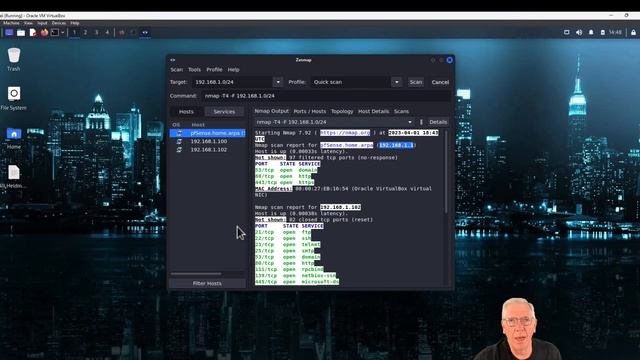Click the Filter Hosts button

point(207,283)
